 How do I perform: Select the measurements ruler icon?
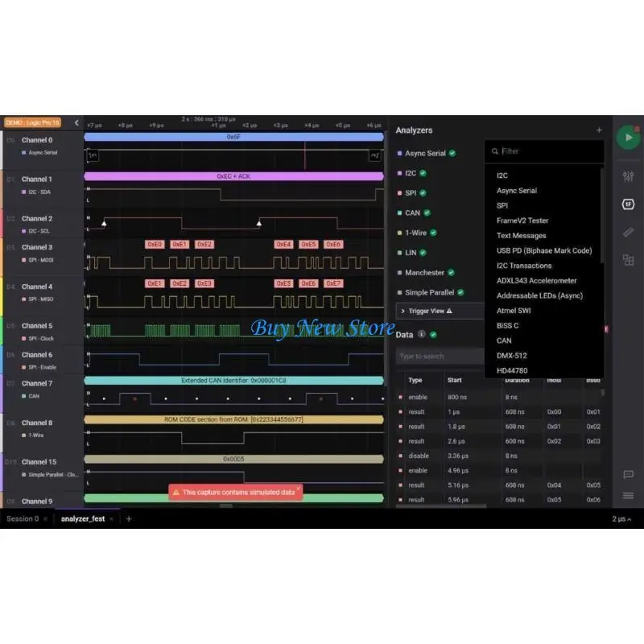click(629, 232)
